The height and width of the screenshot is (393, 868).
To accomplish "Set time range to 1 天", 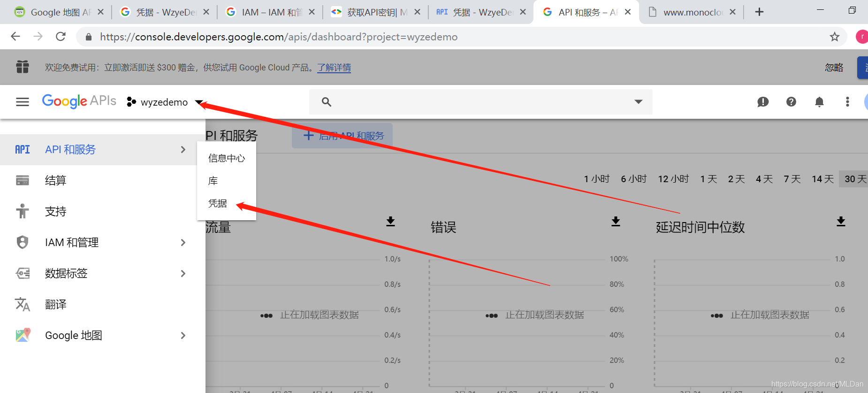I will point(708,179).
